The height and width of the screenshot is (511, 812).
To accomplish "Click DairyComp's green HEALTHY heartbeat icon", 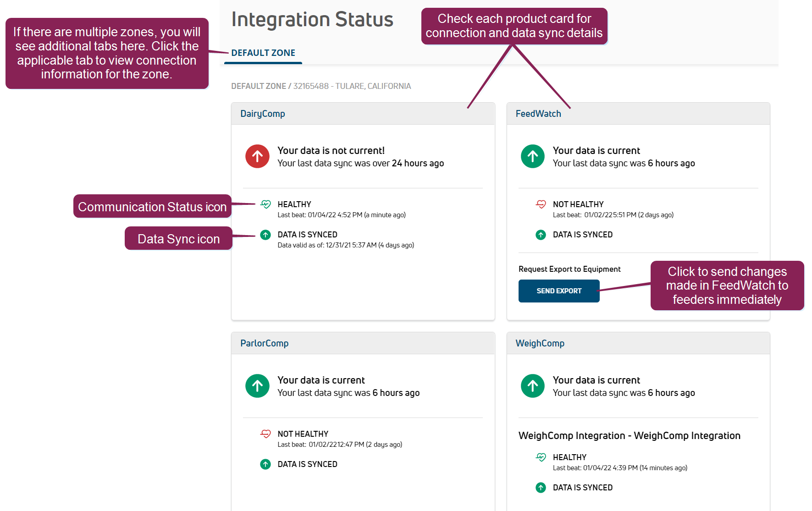I will point(265,204).
